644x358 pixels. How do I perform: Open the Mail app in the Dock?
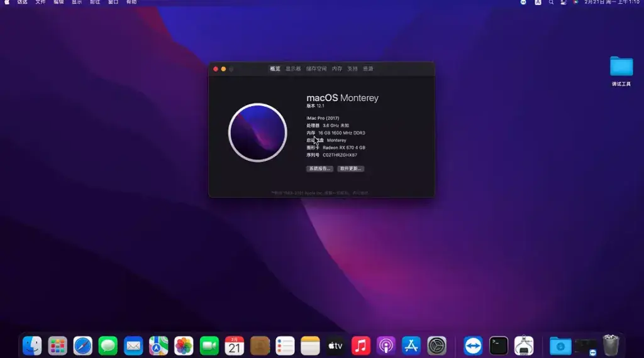coord(133,345)
